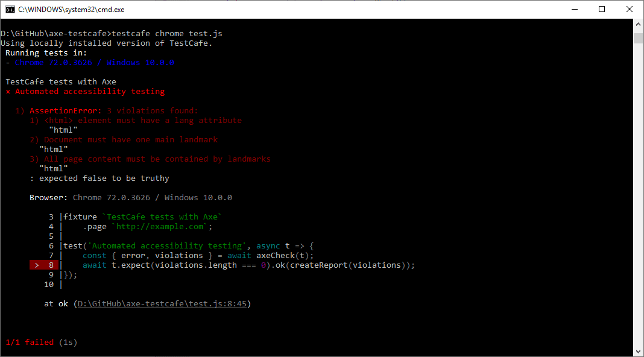
Task: Click the '"html"' selector under violation 1
Action: pos(63,130)
